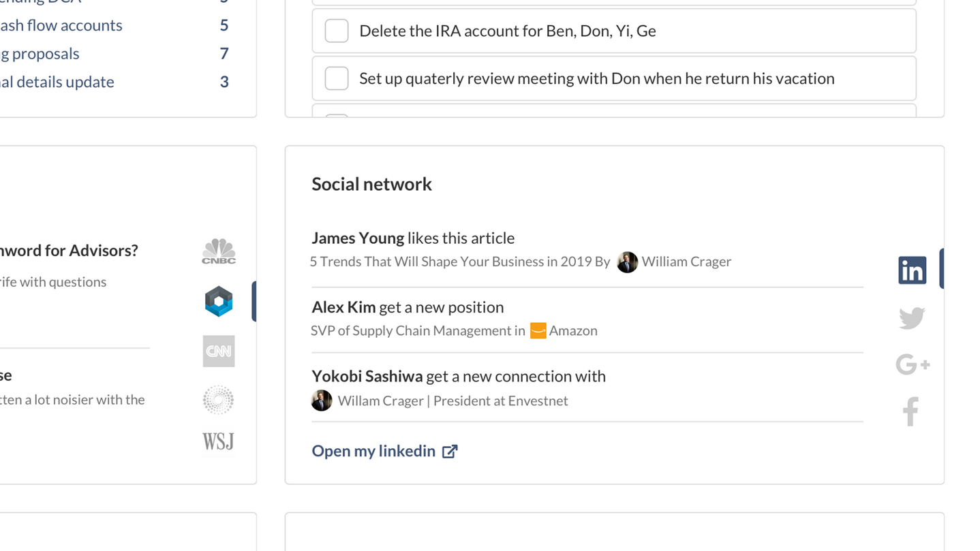This screenshot has width=980, height=551.
Task: Choose the CNBC news source icon
Action: click(219, 251)
